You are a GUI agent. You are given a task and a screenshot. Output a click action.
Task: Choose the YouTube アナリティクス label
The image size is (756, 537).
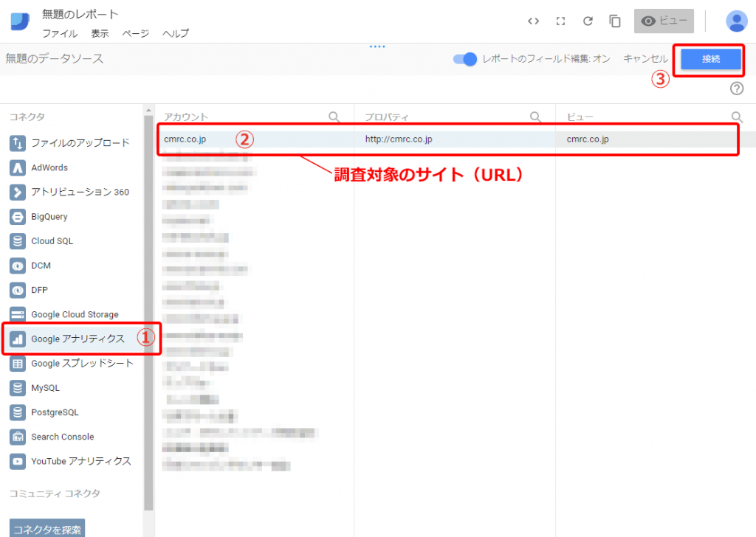coord(81,461)
